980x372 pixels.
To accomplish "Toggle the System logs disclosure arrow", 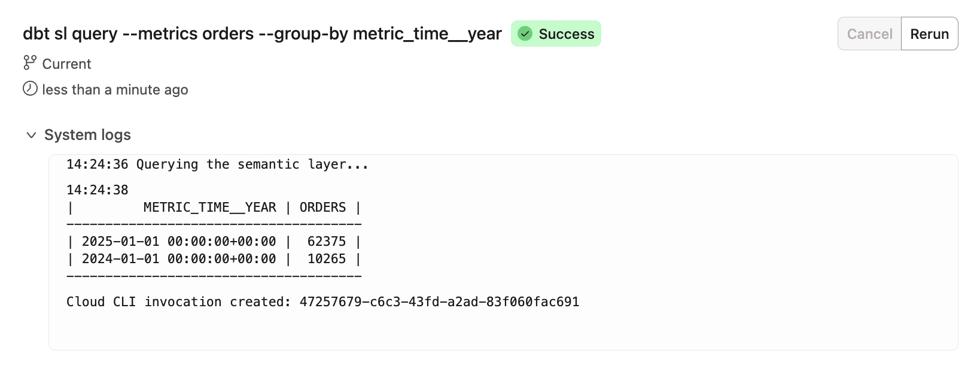I will [31, 135].
